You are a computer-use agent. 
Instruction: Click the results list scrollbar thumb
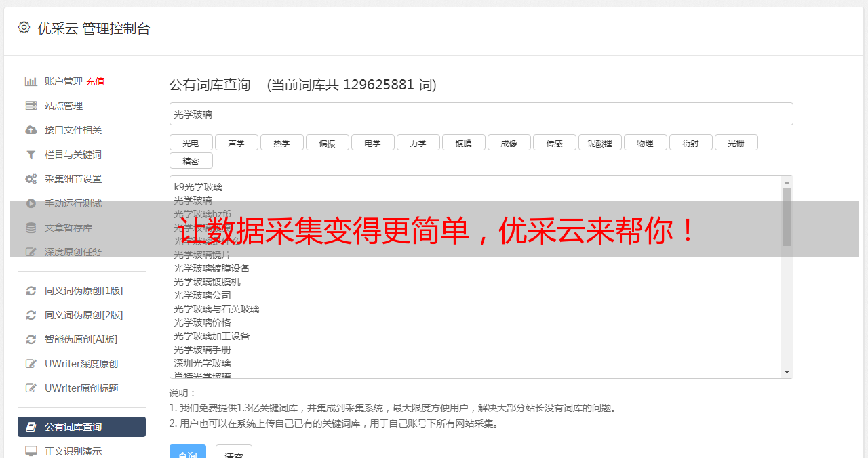(x=787, y=217)
